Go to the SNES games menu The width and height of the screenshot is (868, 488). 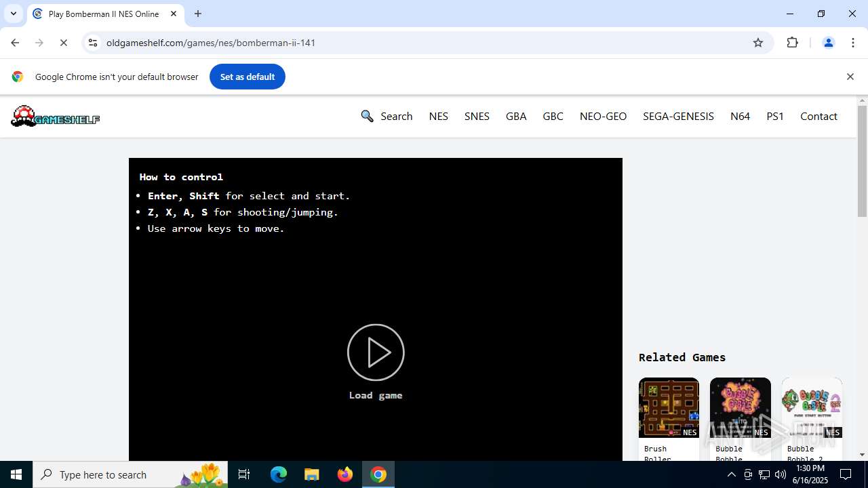point(477,117)
